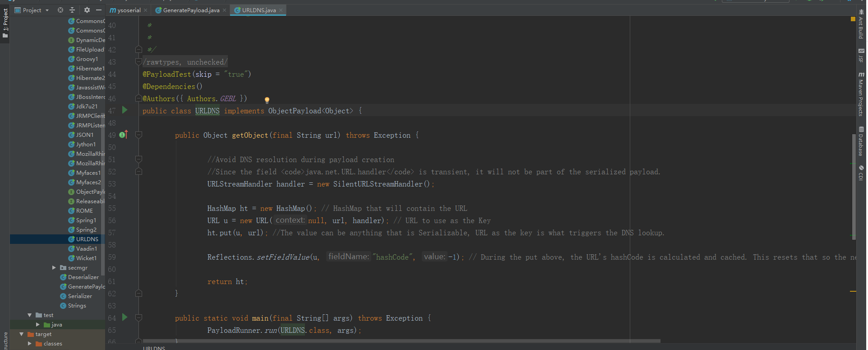Select Groovy1 class in project tree

[87, 59]
